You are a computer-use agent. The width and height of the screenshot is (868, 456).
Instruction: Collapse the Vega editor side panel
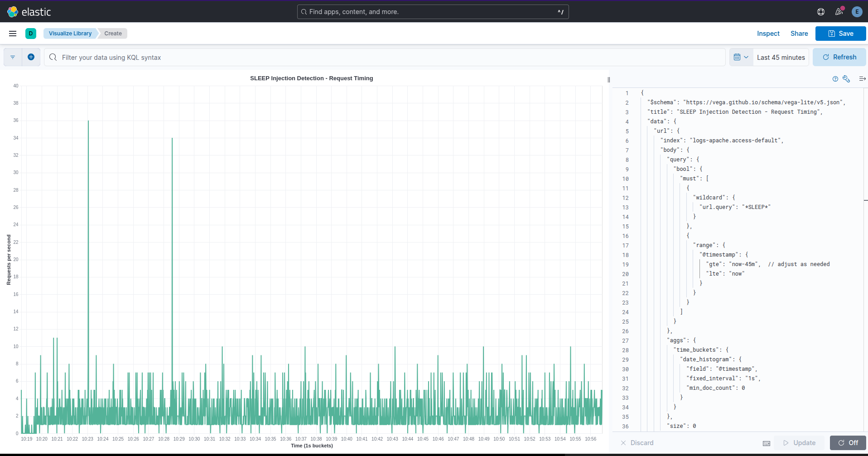click(x=862, y=79)
